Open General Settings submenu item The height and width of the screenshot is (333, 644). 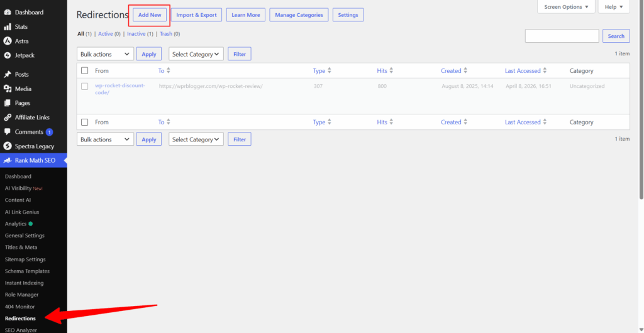(x=25, y=236)
